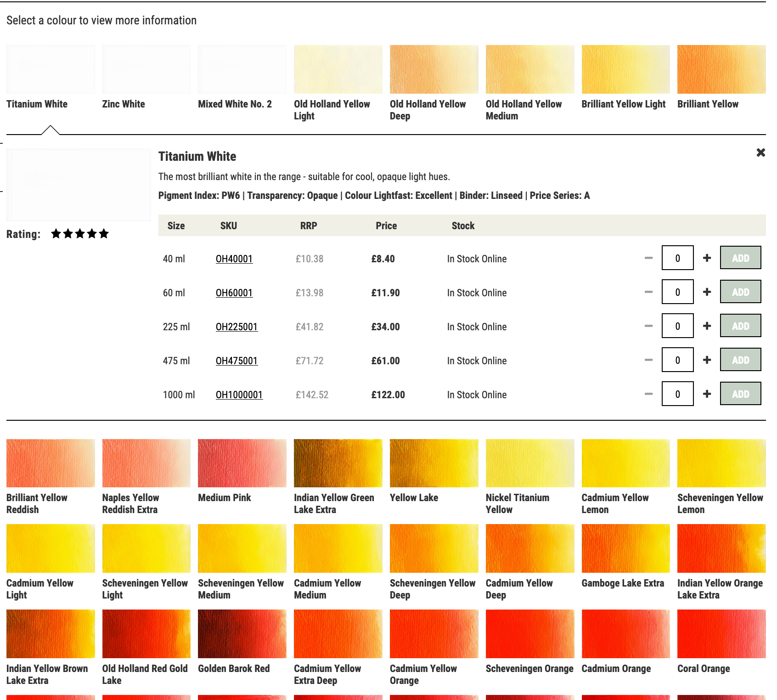777x700 pixels.
Task: Select the Cadmium Yellow Deep swatch
Action: click(530, 548)
